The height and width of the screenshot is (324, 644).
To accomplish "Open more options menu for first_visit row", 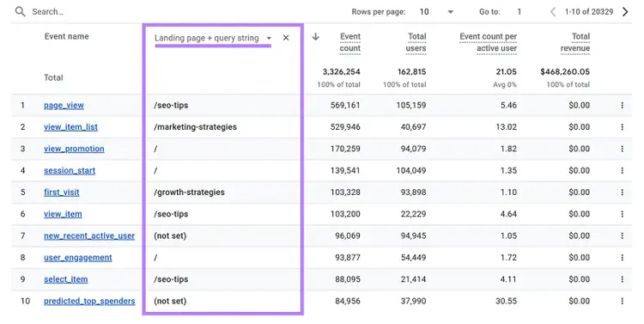I will tap(623, 192).
